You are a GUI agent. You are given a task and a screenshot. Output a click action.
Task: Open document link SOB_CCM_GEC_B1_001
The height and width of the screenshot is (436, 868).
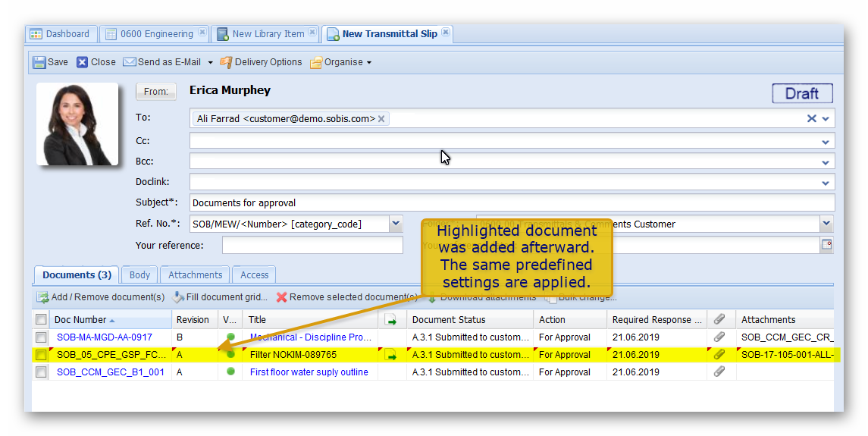110,372
